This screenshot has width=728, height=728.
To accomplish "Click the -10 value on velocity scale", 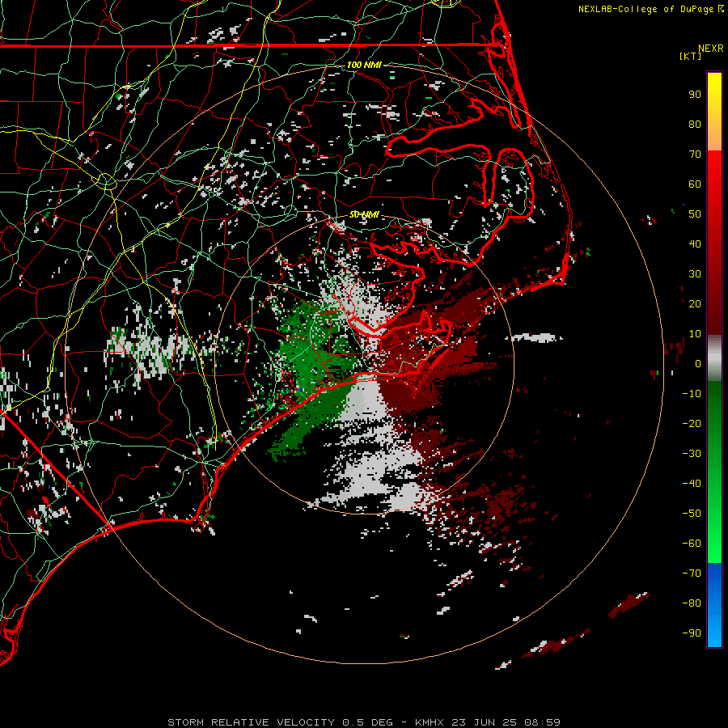I will 692,394.
